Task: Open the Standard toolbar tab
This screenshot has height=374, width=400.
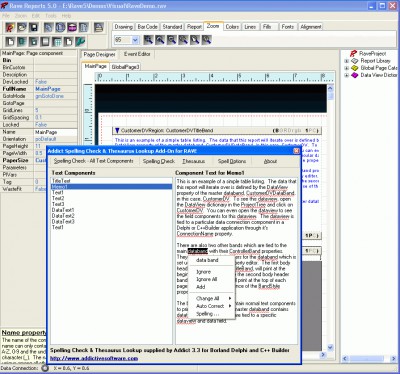Action: pyautogui.click(x=172, y=27)
